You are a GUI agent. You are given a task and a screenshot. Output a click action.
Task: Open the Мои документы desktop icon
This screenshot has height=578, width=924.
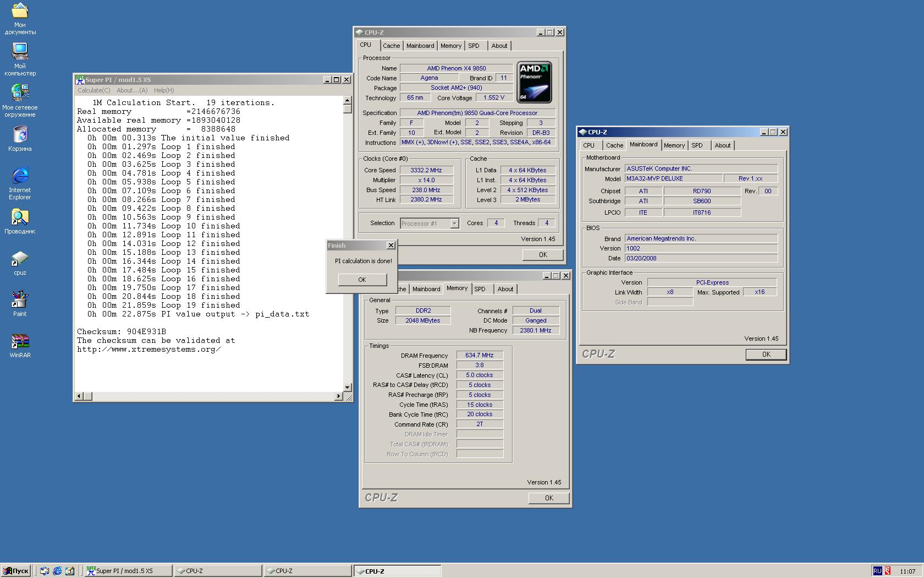pos(20,18)
